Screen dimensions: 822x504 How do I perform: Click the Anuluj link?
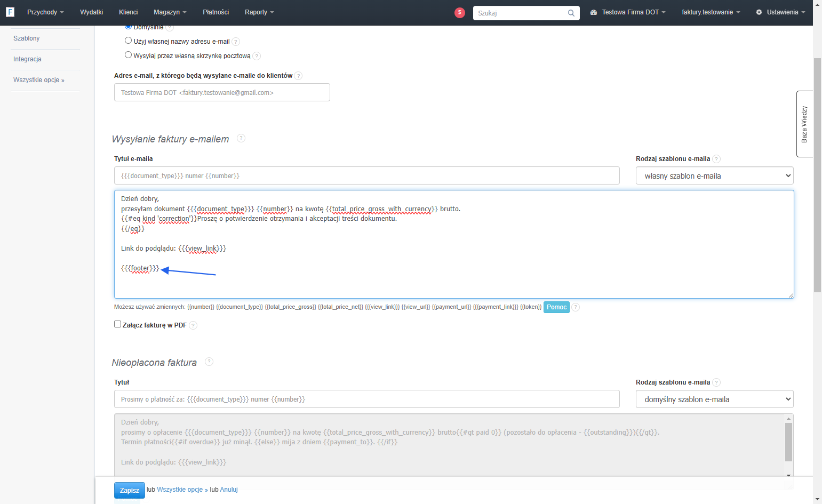tap(229, 490)
